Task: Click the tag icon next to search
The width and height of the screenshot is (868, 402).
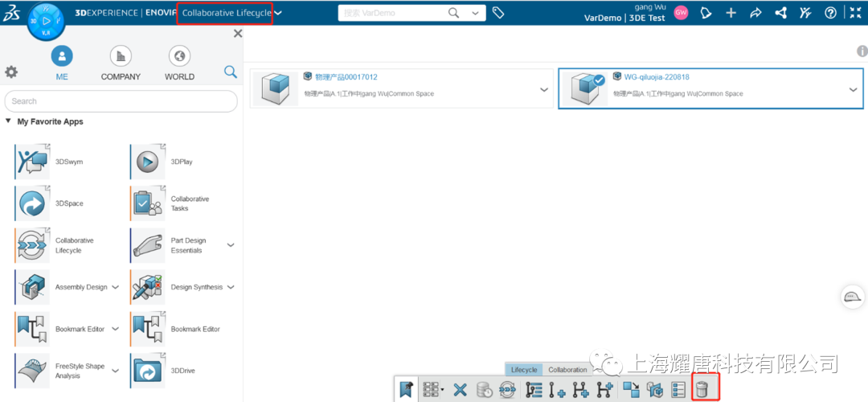Action: pos(498,13)
